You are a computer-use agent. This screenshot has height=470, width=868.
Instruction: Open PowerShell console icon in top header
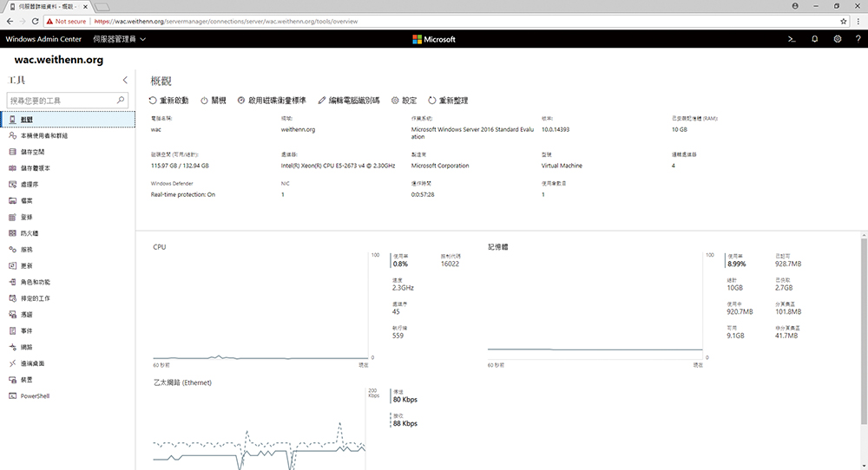pos(792,39)
